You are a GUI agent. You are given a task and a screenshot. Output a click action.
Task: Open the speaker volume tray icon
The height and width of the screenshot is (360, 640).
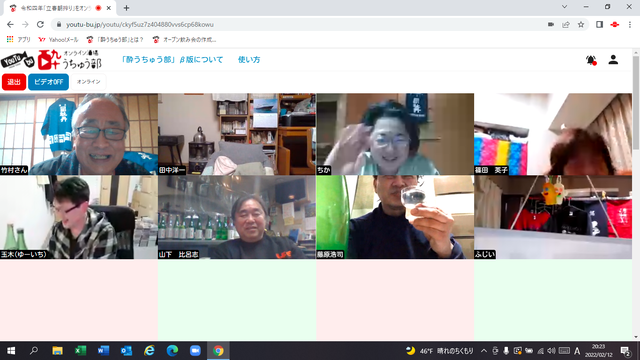pos(551,351)
